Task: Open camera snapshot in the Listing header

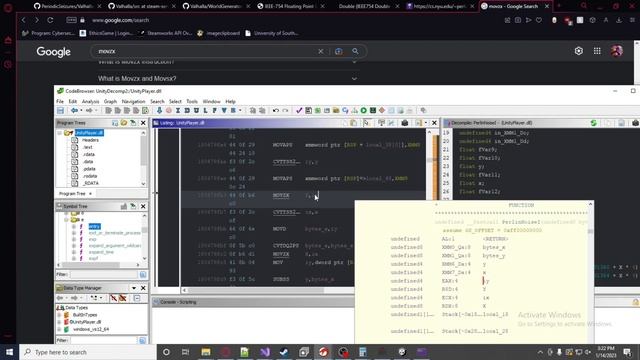Action: click(x=405, y=123)
